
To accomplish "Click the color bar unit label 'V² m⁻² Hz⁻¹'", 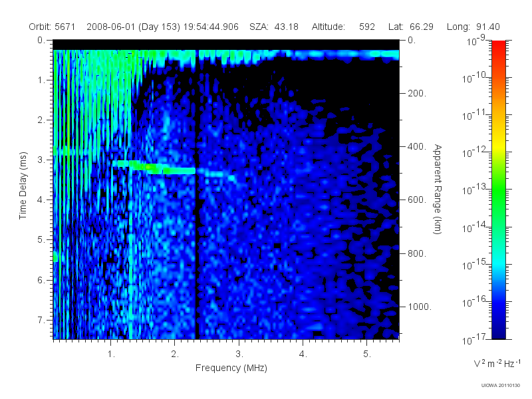I will (497, 363).
